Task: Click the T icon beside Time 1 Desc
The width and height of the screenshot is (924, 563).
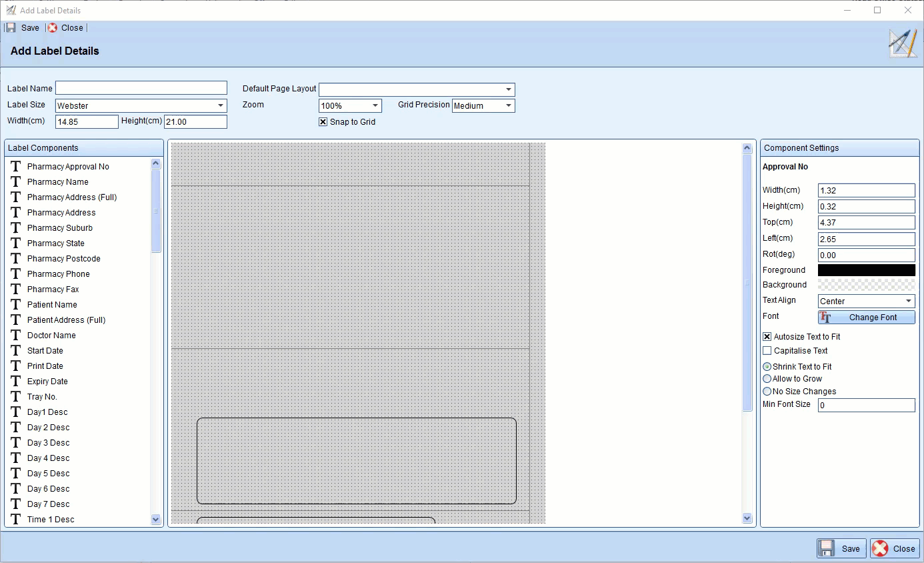Action: 16,519
